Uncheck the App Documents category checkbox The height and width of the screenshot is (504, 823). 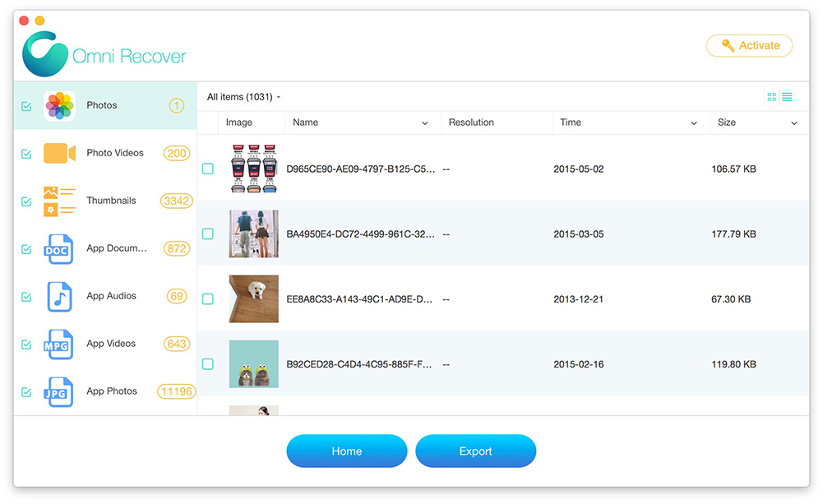26,249
